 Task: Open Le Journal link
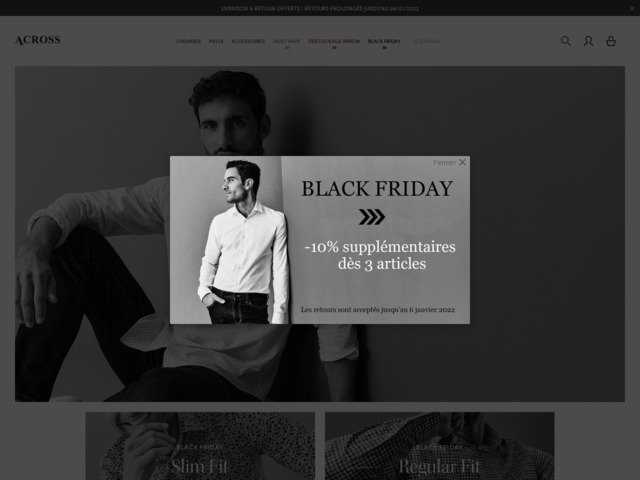(x=427, y=41)
